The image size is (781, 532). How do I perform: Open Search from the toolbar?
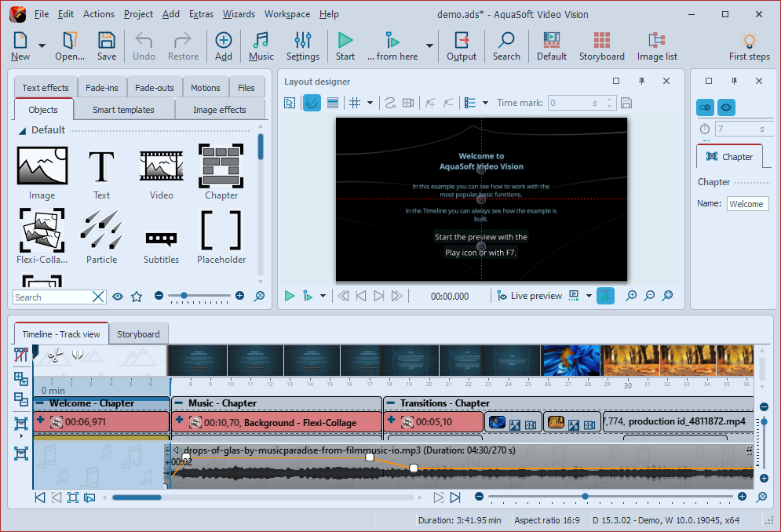pyautogui.click(x=506, y=46)
